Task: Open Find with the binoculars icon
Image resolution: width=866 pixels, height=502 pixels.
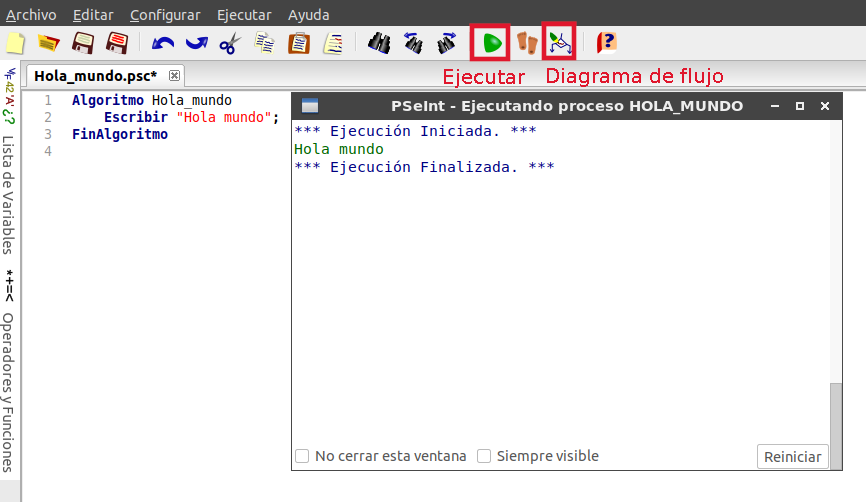Action: [379, 43]
